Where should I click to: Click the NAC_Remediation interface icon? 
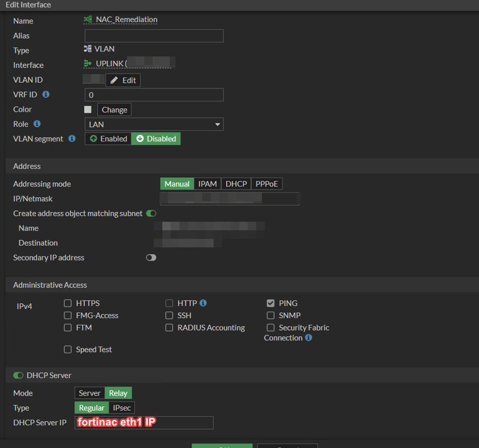pos(88,19)
